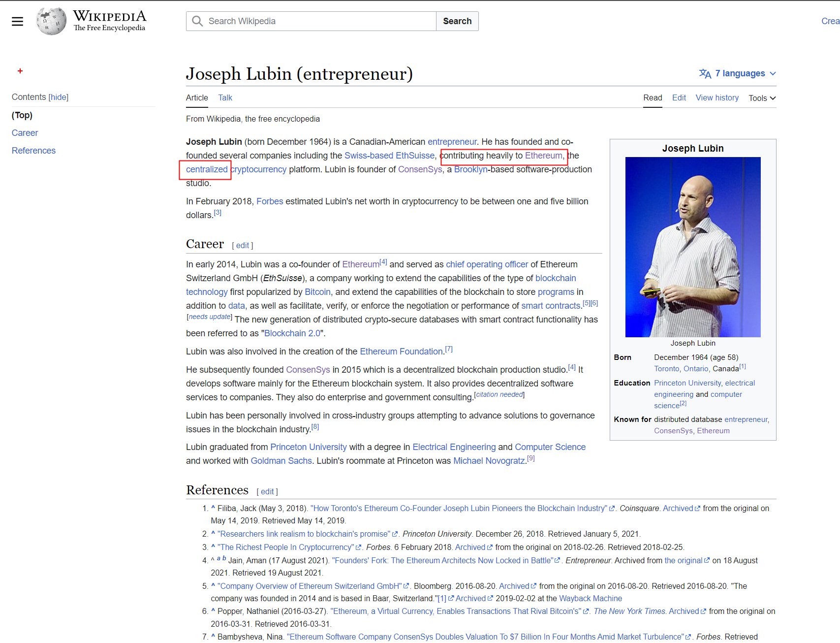Click the language translation icon

click(705, 73)
